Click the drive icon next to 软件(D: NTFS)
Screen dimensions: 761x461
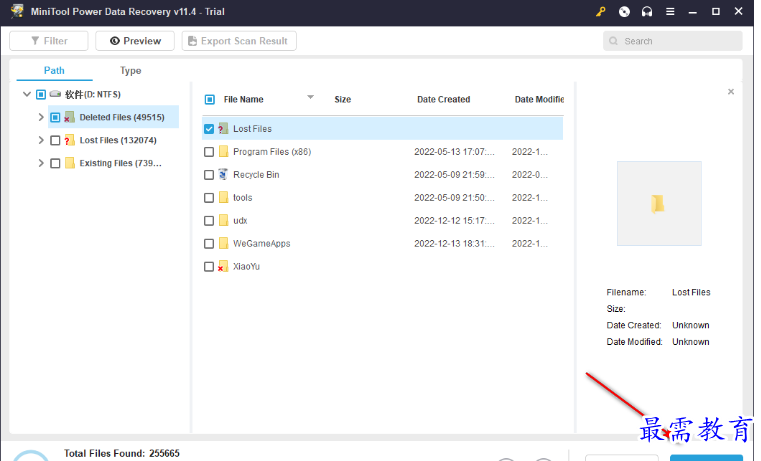[x=55, y=94]
